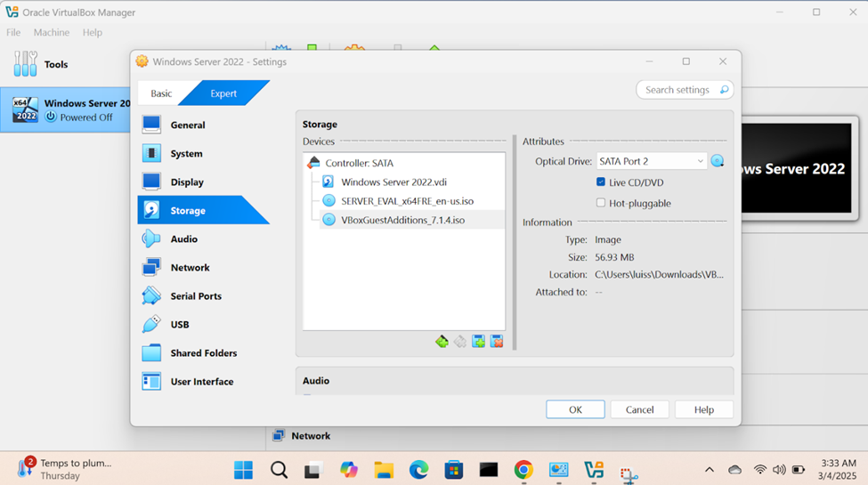This screenshot has width=868, height=485.
Task: Open File Explorer from the taskbar
Action: [x=384, y=470]
